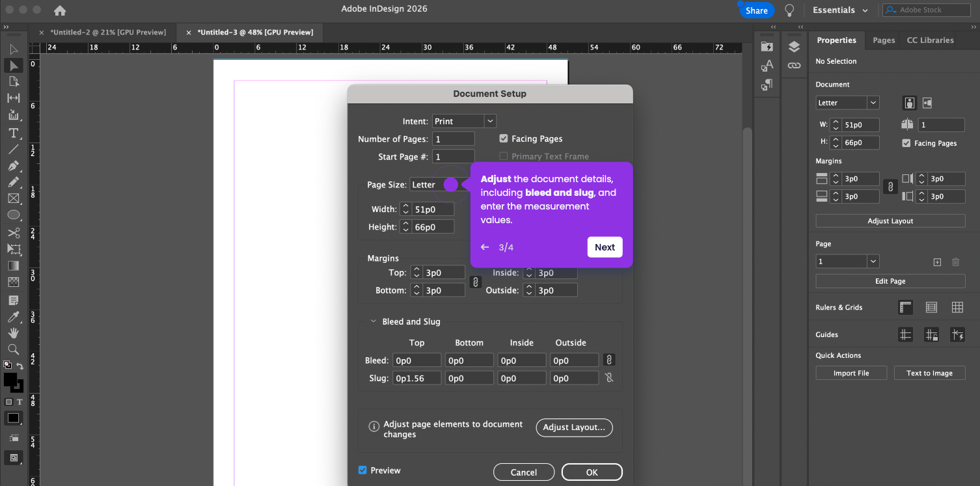Select the Gradient Swatch tool

pyautogui.click(x=14, y=266)
